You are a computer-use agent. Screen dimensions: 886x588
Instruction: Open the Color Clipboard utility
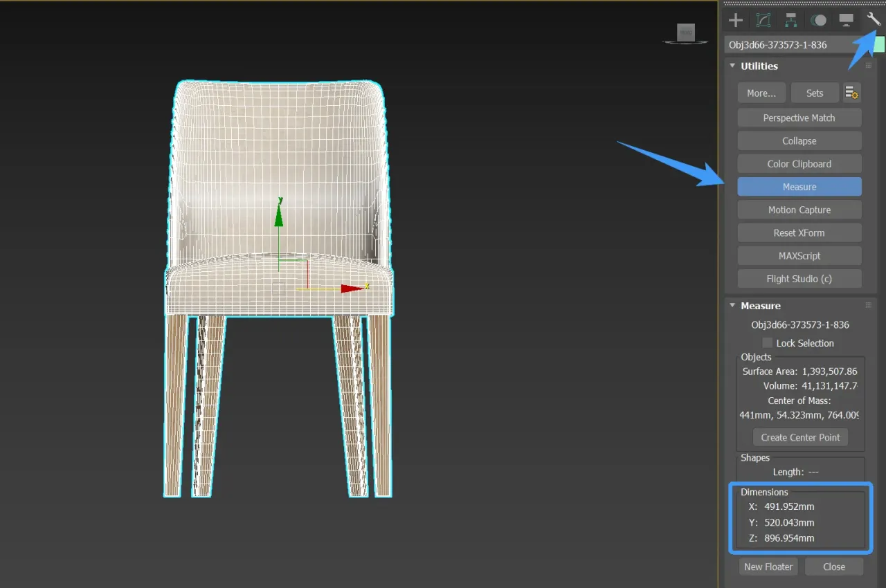pyautogui.click(x=799, y=164)
